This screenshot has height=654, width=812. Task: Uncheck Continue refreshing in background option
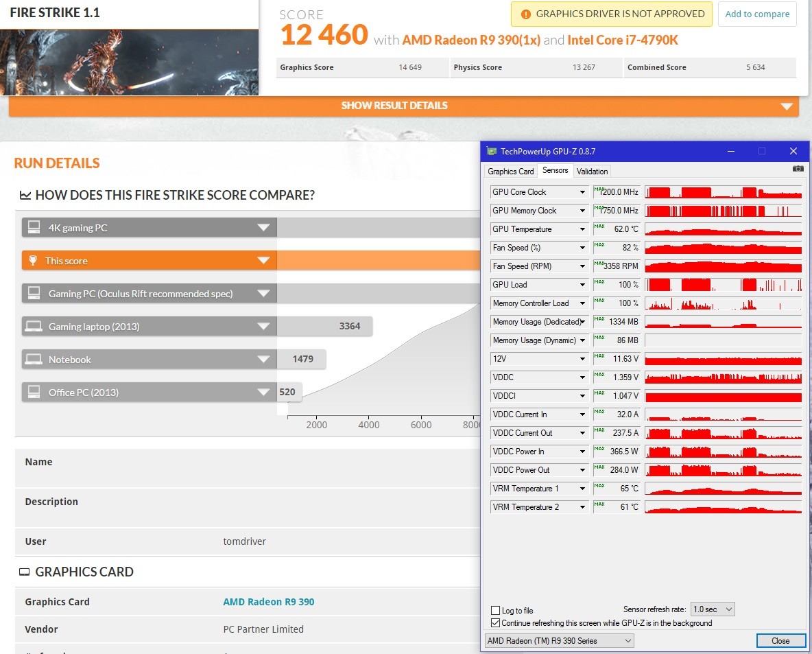(x=496, y=623)
